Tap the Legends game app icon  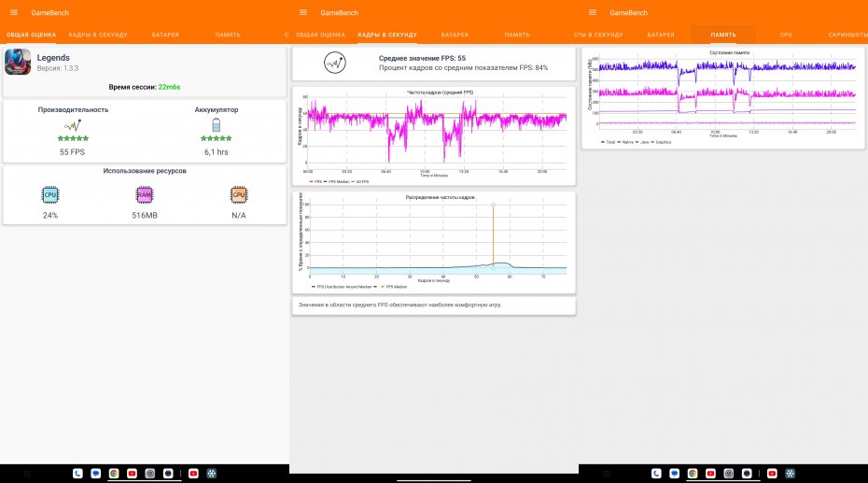(18, 62)
